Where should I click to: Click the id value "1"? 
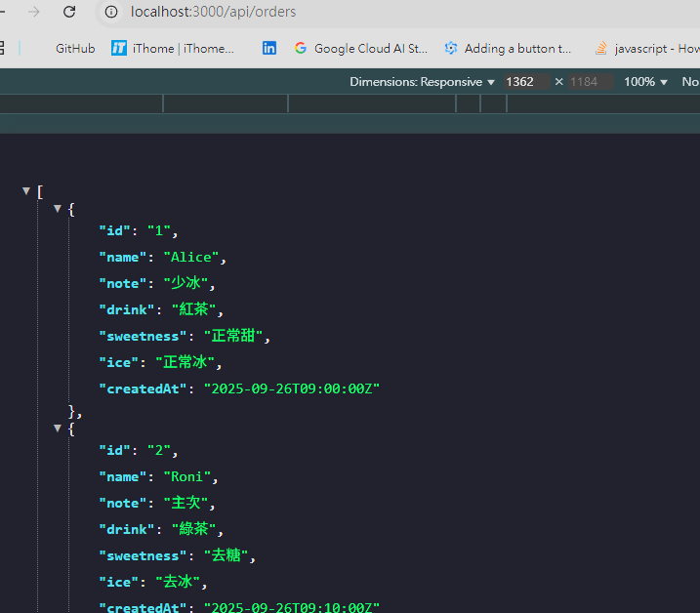click(x=159, y=230)
